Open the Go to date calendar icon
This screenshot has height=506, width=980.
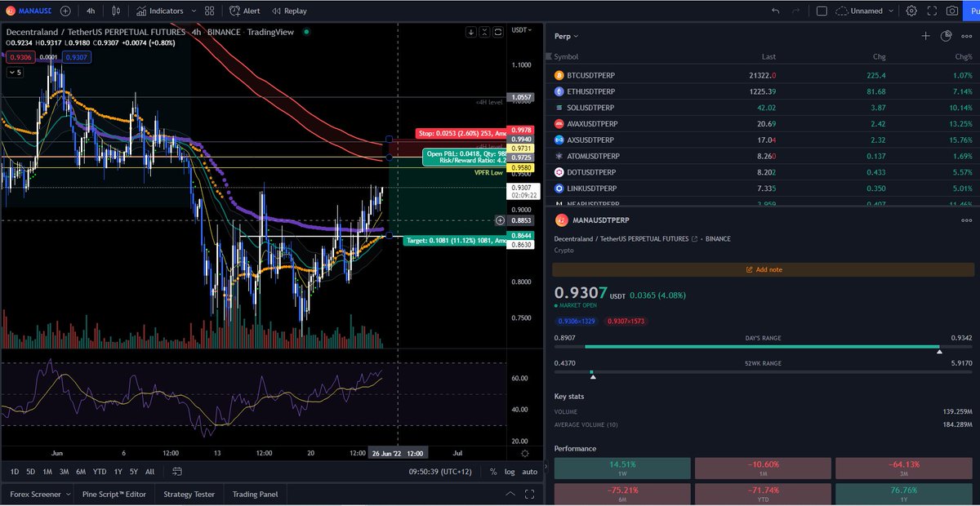(x=177, y=472)
